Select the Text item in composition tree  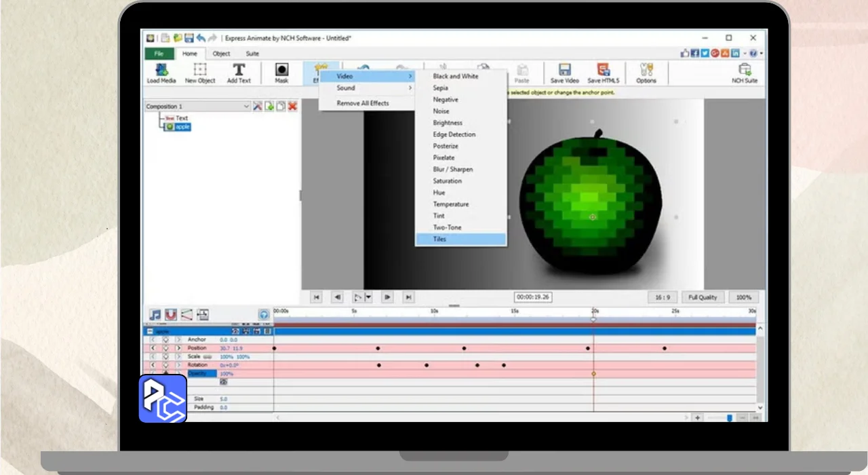point(182,118)
